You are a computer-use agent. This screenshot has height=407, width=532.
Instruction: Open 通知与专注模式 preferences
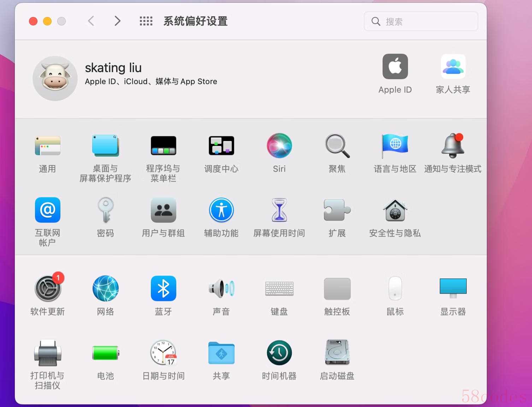click(x=453, y=146)
